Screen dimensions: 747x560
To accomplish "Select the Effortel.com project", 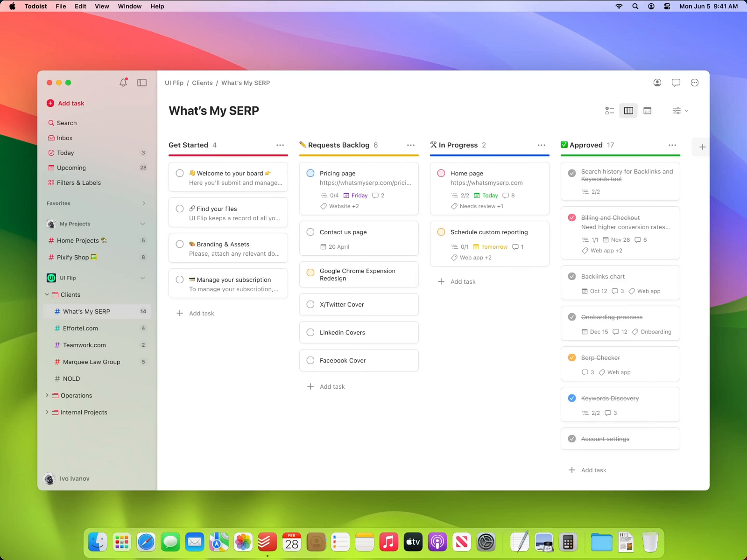I will pyautogui.click(x=97, y=328).
